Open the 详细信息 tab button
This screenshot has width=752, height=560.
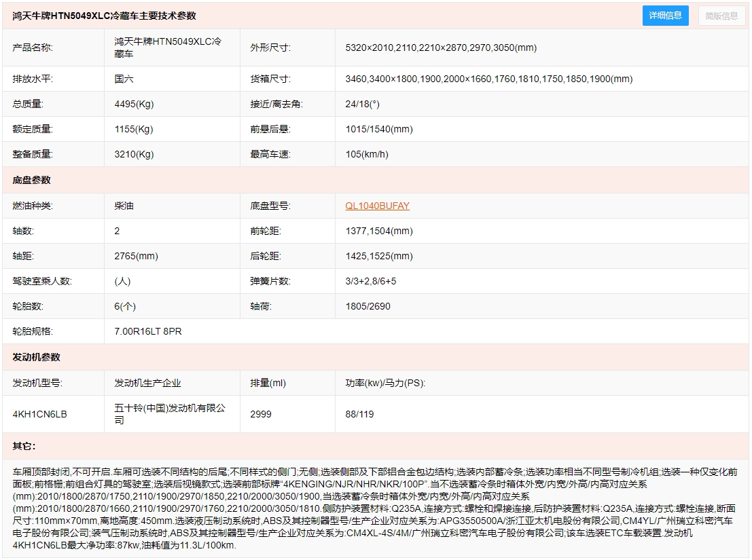tap(665, 16)
